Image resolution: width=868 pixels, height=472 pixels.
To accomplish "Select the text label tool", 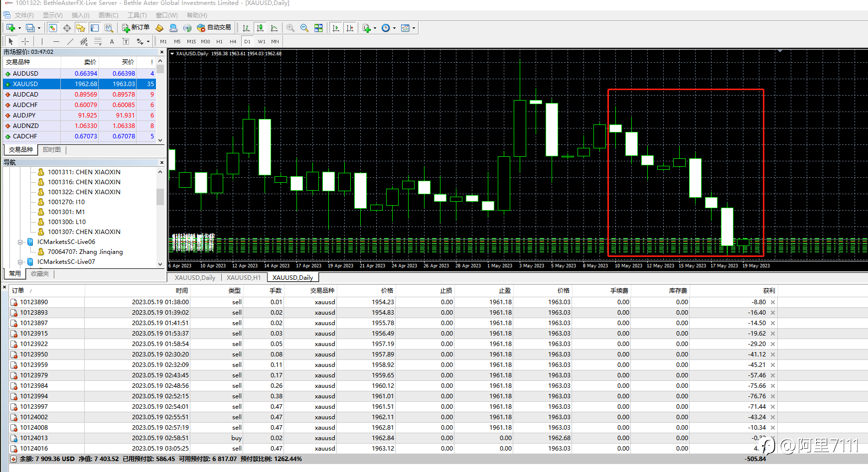I will point(126,41).
